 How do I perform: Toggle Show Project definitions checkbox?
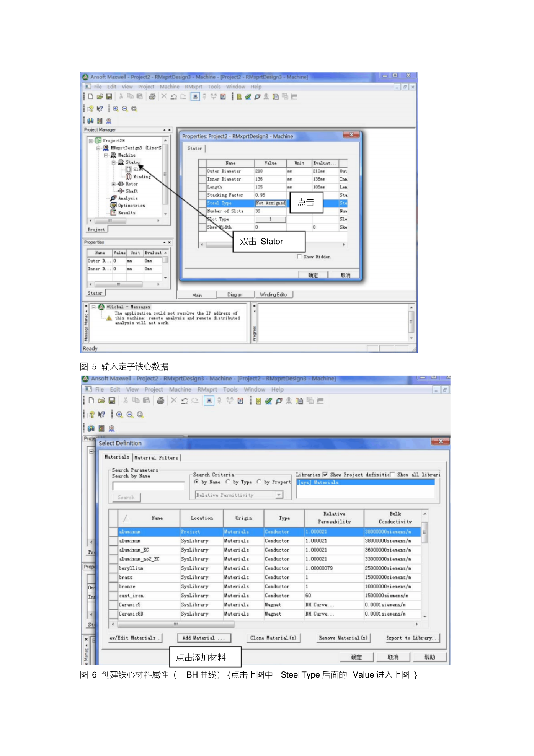point(325,474)
